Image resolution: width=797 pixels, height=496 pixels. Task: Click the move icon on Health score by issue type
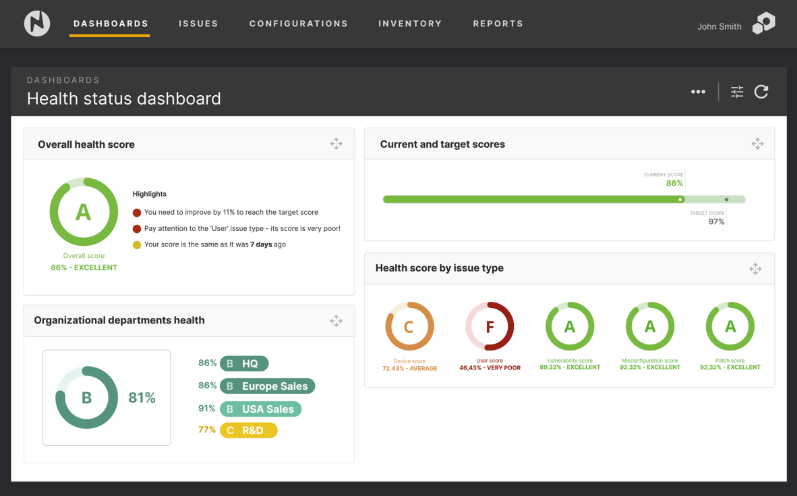click(755, 268)
